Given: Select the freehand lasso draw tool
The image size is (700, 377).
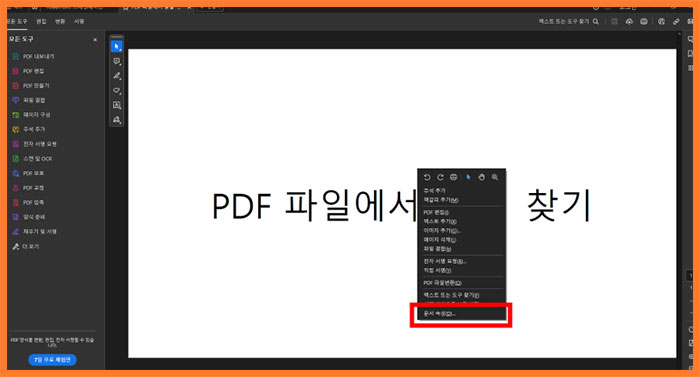Looking at the screenshot, I should pos(117,91).
